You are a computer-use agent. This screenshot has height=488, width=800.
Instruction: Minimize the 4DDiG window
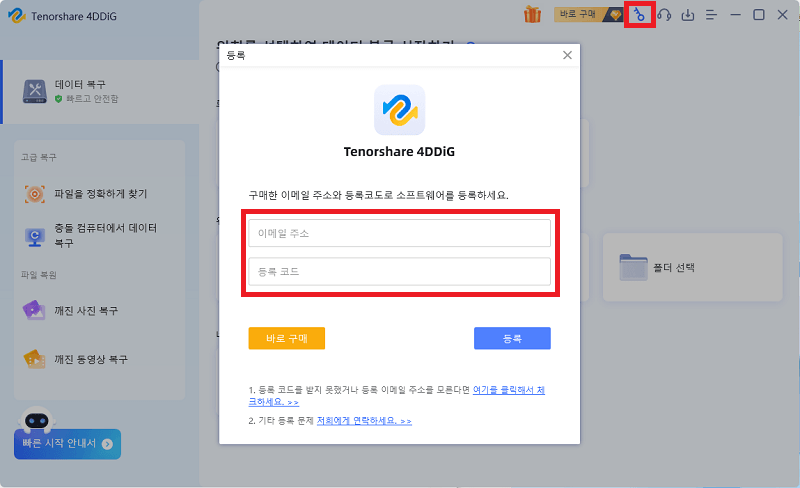(735, 15)
